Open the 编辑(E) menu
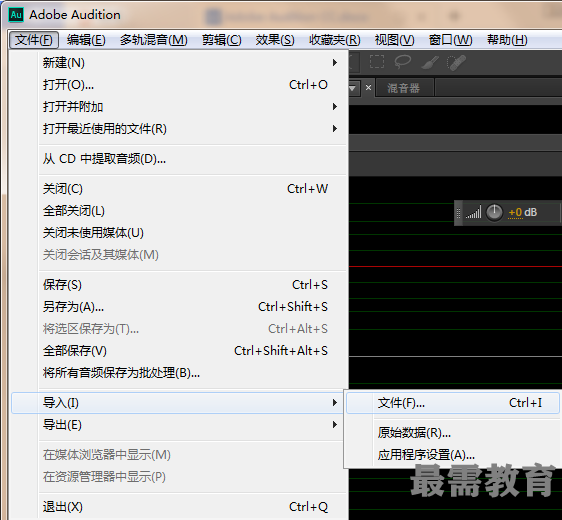This screenshot has width=562, height=520. tap(86, 40)
